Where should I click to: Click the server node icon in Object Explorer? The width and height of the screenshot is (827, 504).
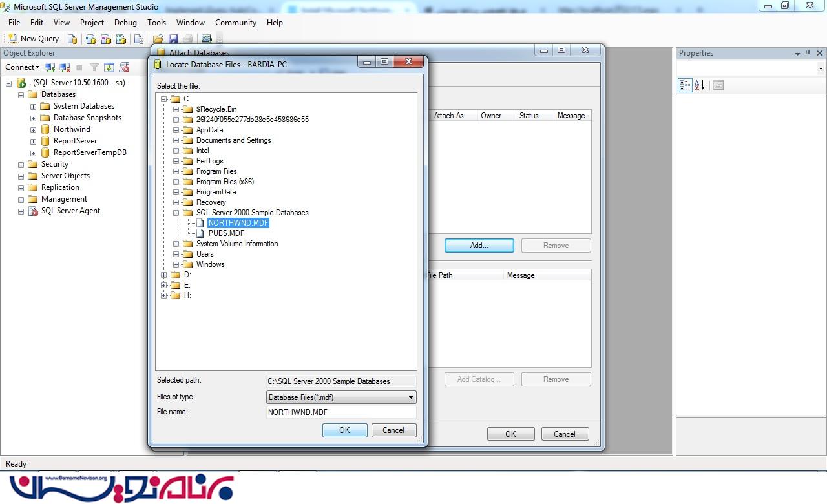(x=21, y=83)
